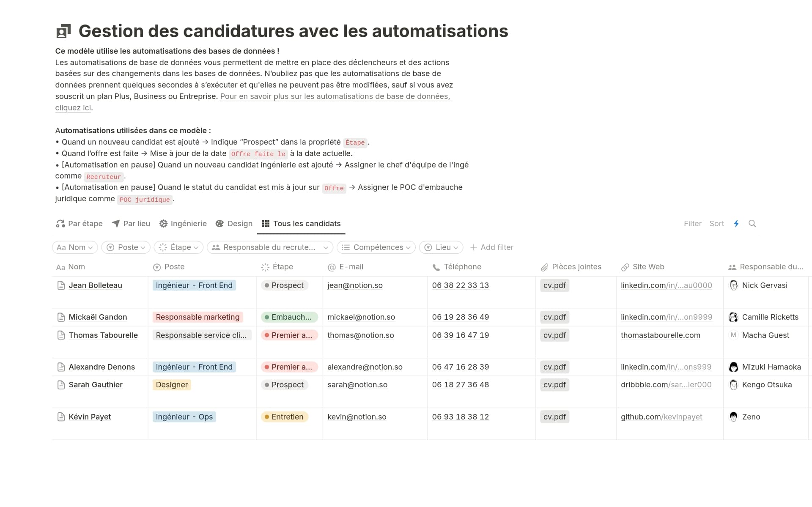Open the Compétences filter dropdown

point(376,247)
